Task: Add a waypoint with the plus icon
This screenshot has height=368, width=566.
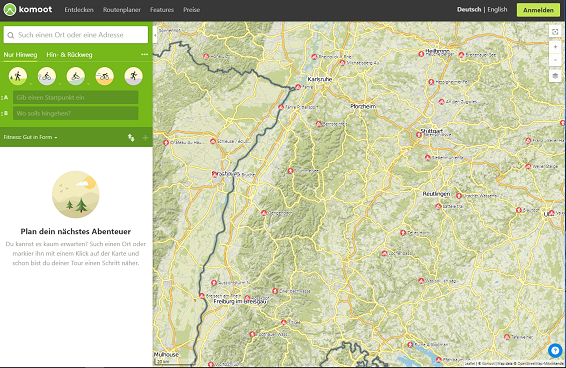Action: (x=145, y=138)
